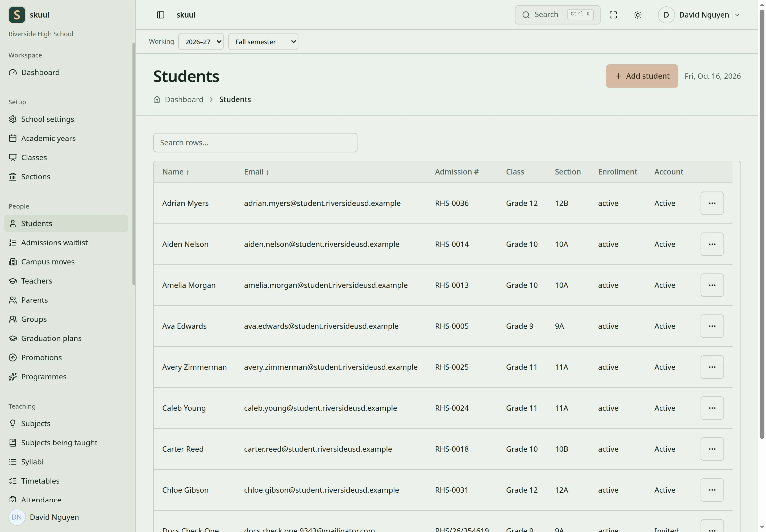Click the skuul logo icon
Image resolution: width=766 pixels, height=532 pixels.
pyautogui.click(x=17, y=15)
